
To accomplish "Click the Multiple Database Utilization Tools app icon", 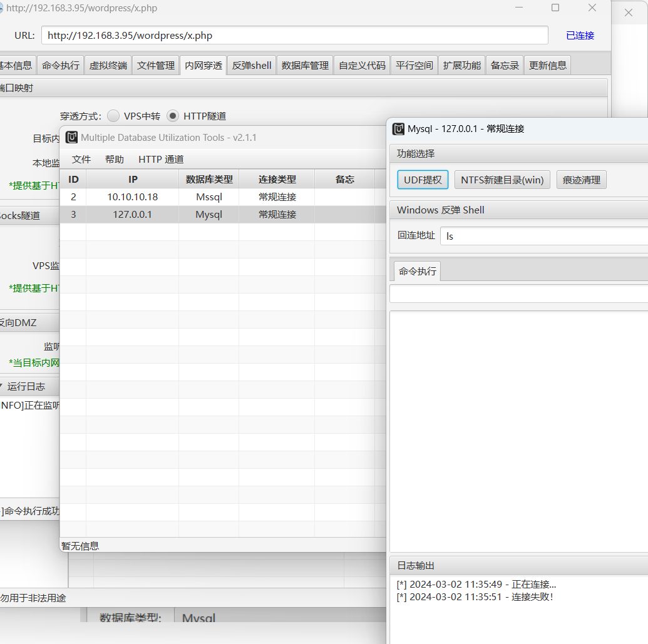I will tap(72, 138).
